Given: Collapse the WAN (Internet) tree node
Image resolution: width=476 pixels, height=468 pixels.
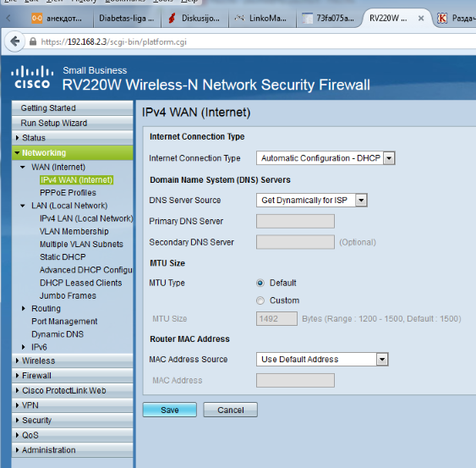Looking at the screenshot, I should click(x=23, y=167).
